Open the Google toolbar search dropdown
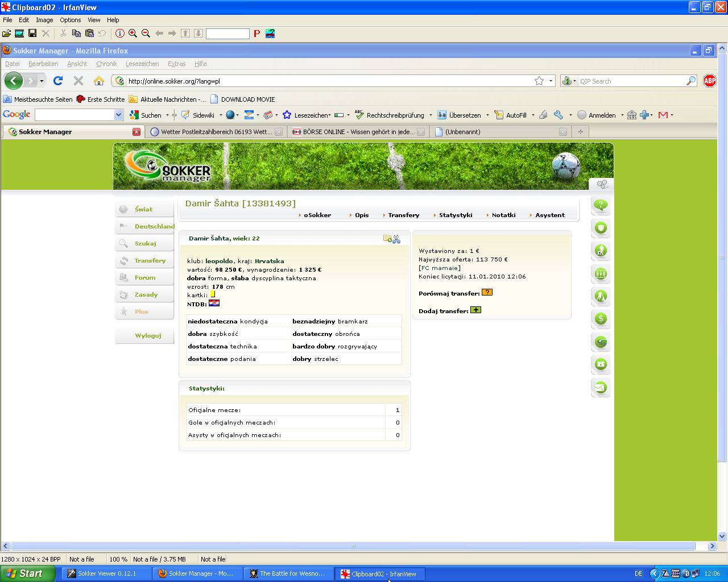The width and height of the screenshot is (728, 582). tap(118, 115)
